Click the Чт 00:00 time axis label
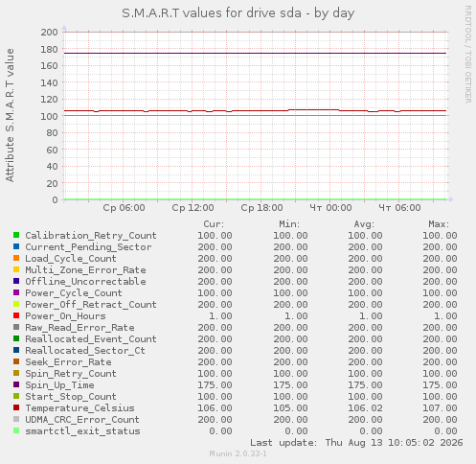Viewport: 476px width, 464px height. (x=330, y=208)
